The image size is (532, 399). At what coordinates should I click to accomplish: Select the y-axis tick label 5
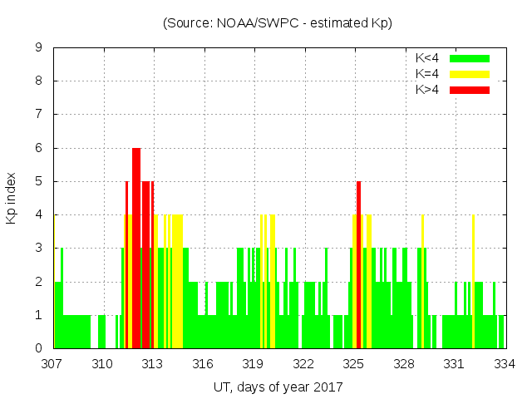39,181
